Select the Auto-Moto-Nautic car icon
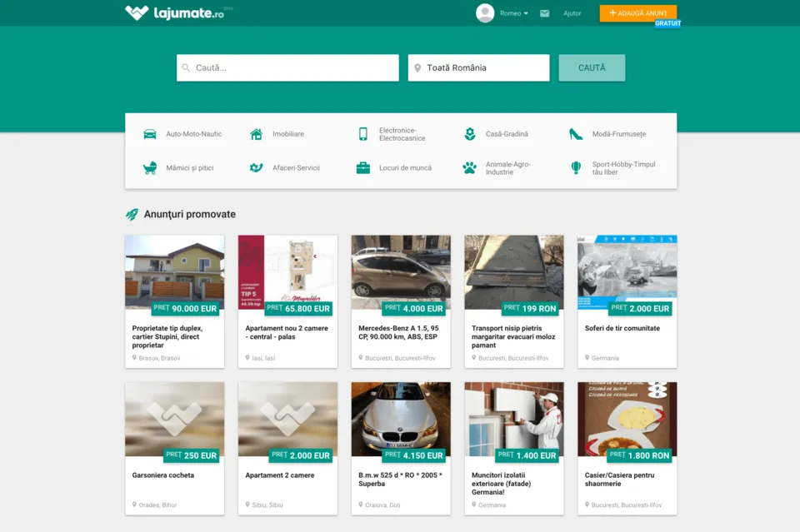This screenshot has height=532, width=800. click(150, 134)
